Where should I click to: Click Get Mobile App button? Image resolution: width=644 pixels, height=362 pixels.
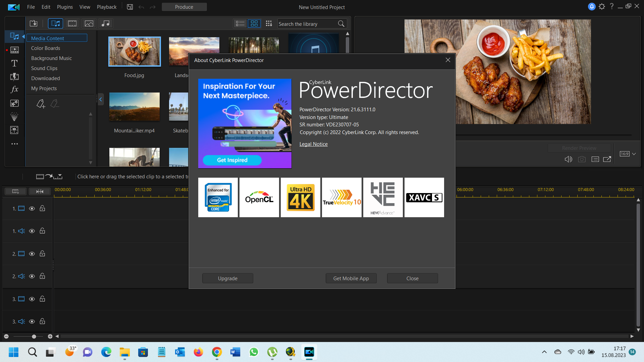click(x=351, y=278)
